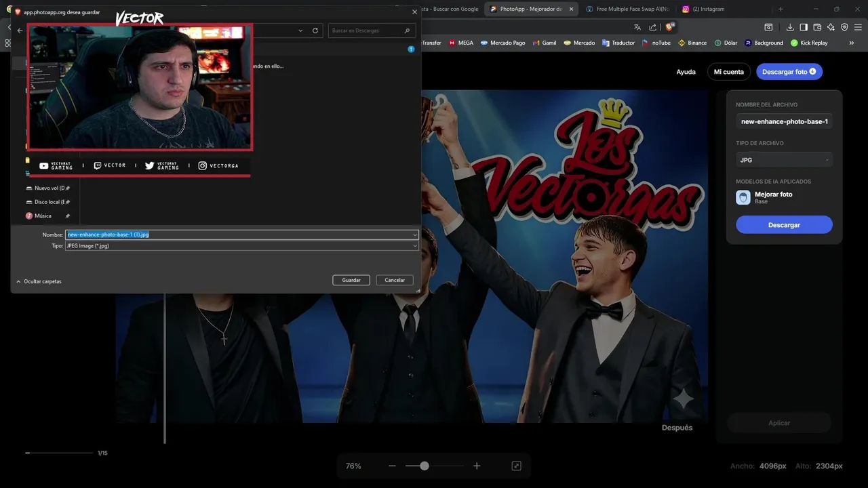Open the browser hamburger menu

(x=859, y=27)
